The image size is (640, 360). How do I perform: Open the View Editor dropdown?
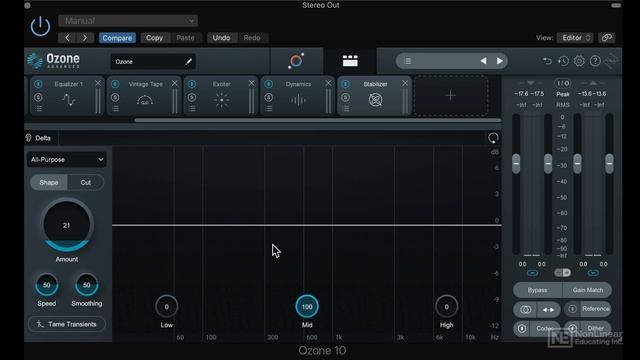(575, 38)
